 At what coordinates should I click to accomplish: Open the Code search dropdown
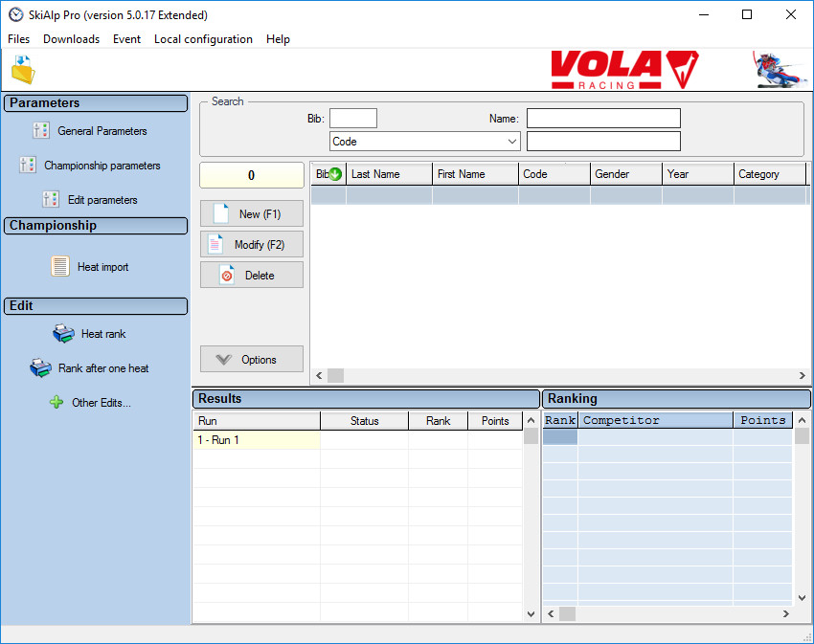pyautogui.click(x=424, y=142)
